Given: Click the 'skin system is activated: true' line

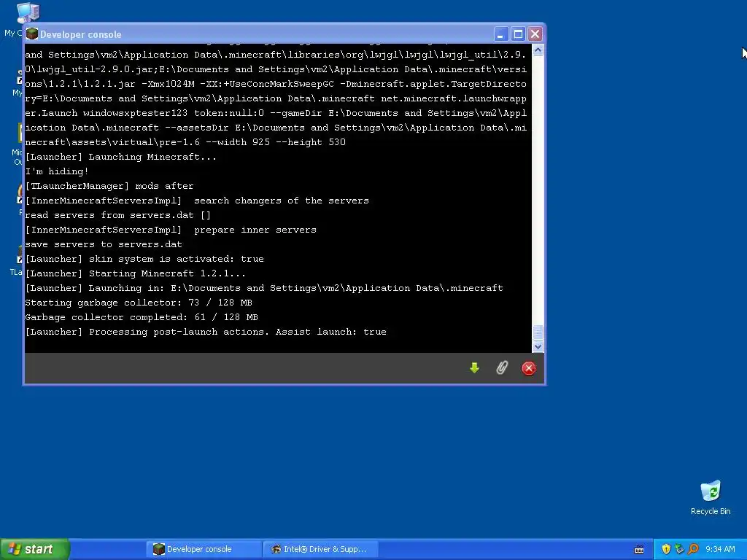Looking at the screenshot, I should coord(144,259).
